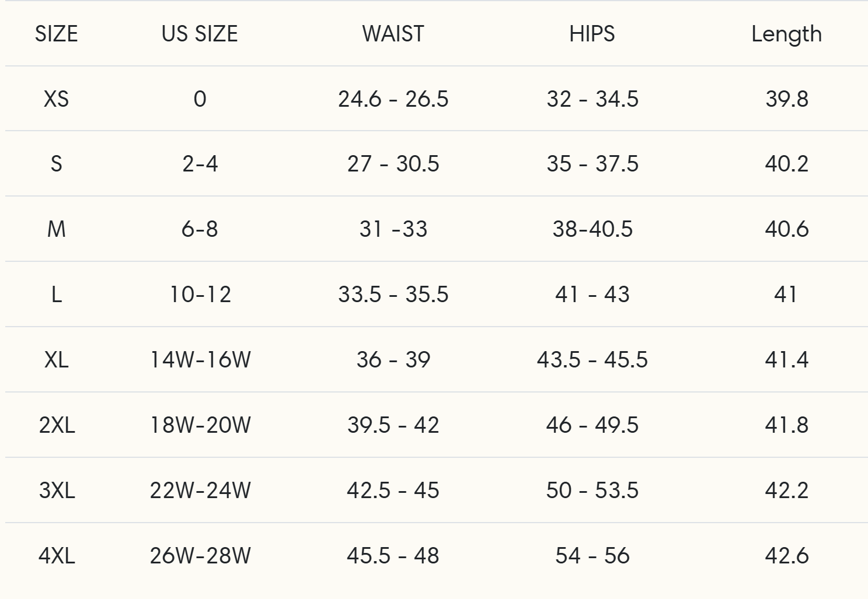The image size is (868, 599).
Task: Select the XS size row label
Action: point(56,99)
